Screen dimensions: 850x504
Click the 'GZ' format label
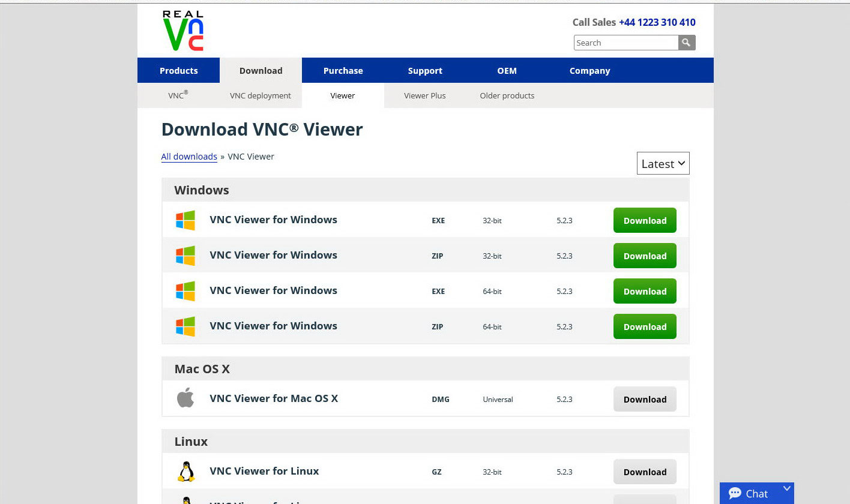[436, 472]
